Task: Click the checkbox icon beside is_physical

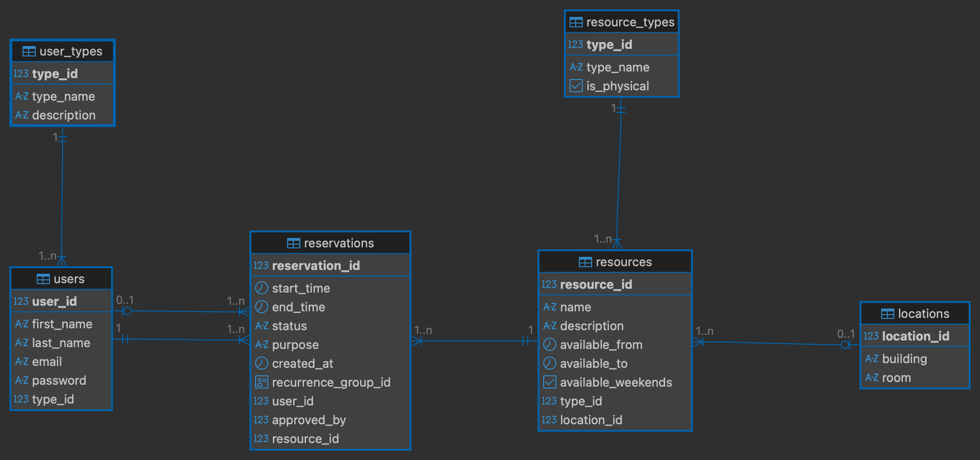Action: 576,86
